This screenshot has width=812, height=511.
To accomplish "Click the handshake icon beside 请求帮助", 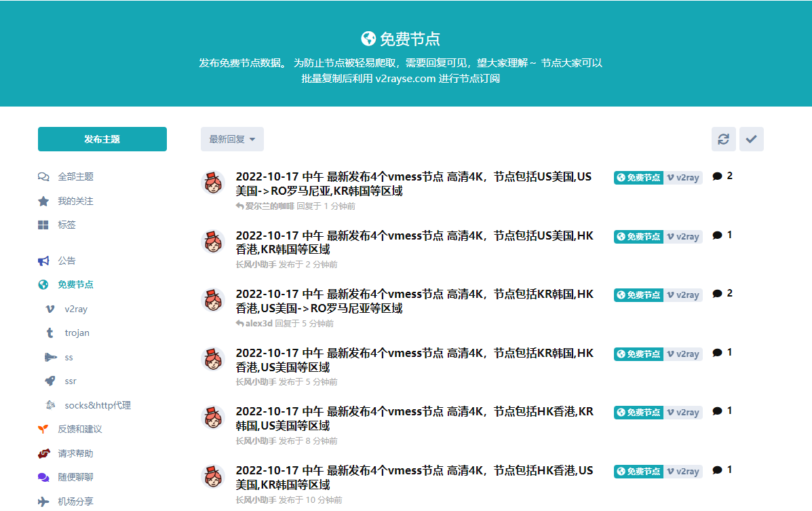I will (43, 453).
